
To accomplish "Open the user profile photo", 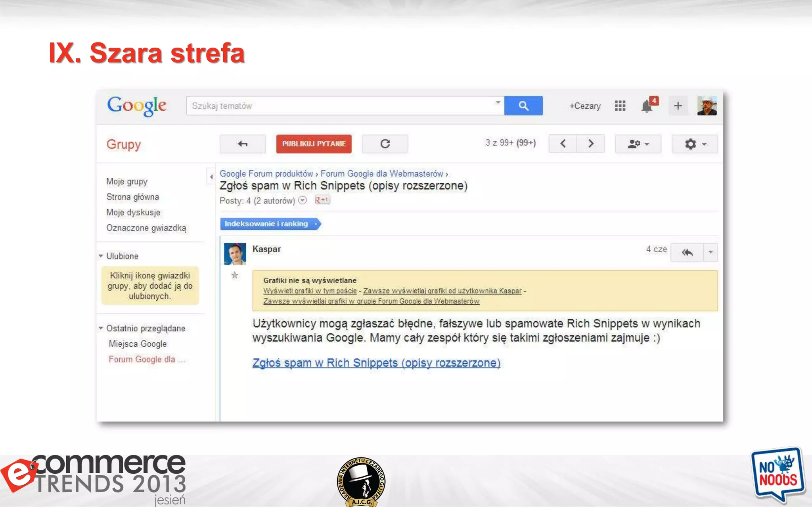I will click(707, 106).
